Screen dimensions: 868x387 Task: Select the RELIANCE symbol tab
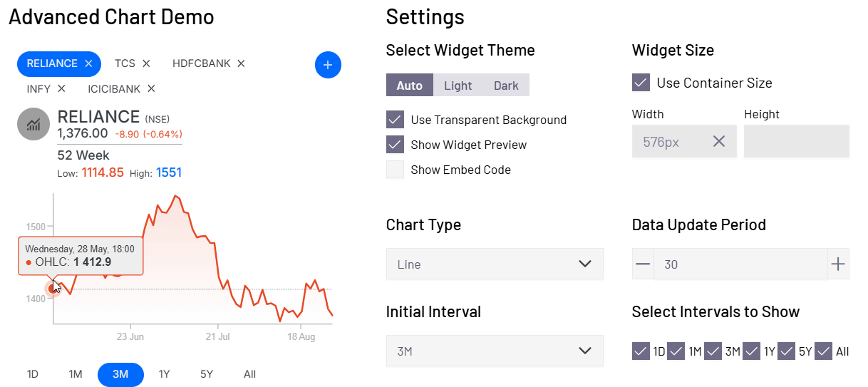[52, 63]
